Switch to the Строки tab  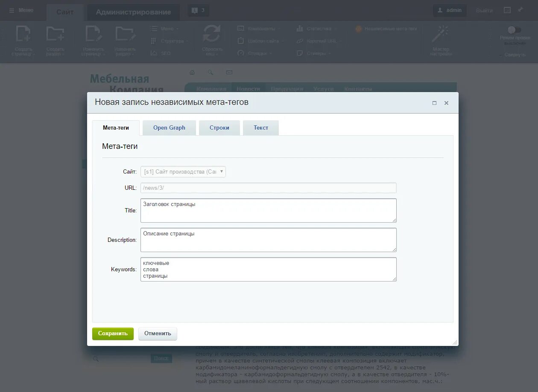pyautogui.click(x=219, y=128)
